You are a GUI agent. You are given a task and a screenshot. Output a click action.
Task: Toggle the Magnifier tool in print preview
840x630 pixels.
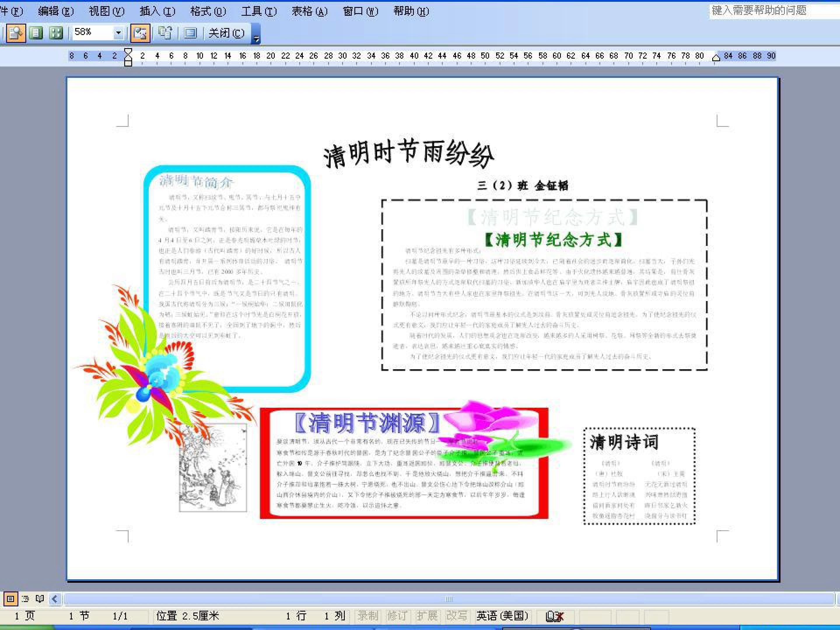15,33
